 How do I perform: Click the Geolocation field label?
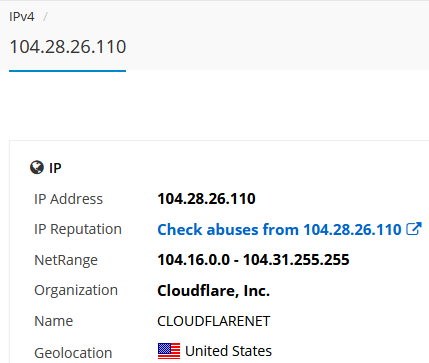click(73, 353)
